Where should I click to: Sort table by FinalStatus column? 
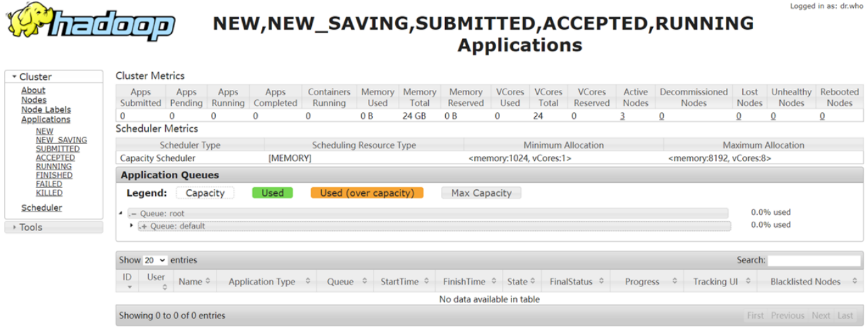[x=575, y=282]
